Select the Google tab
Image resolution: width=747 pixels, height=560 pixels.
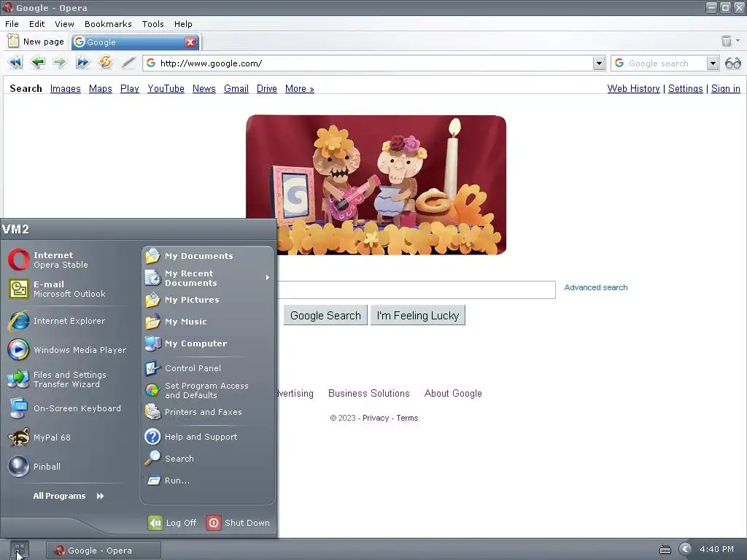(135, 42)
